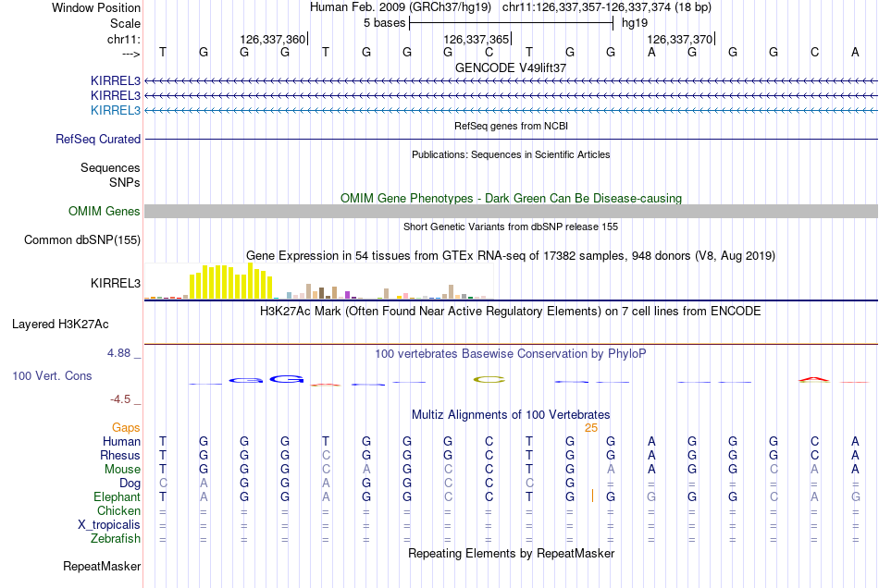Open 'Multiz Alignments of 100 Vertebrates' title
The image size is (879, 588).
pyautogui.click(x=511, y=415)
